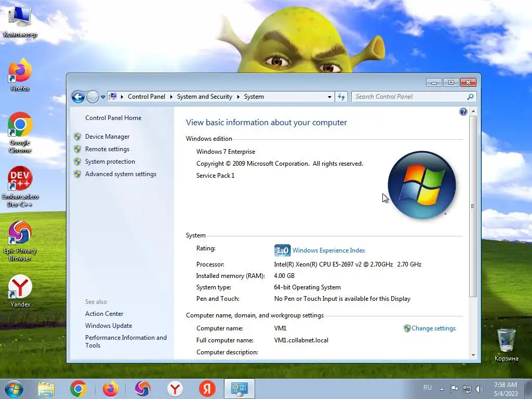Click the shield icon next to Device Manager
Viewport: 532px width, 399px height.
[x=77, y=137]
